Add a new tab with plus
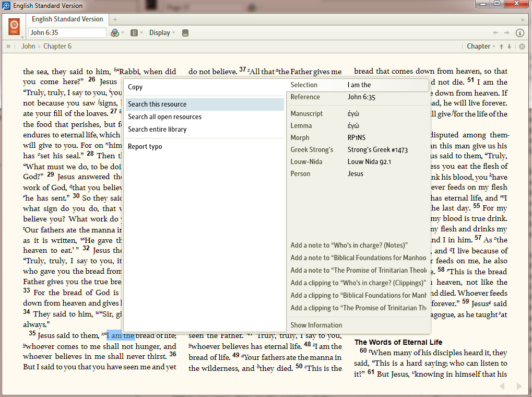Image resolution: width=532 pixels, height=397 pixels. point(115,20)
